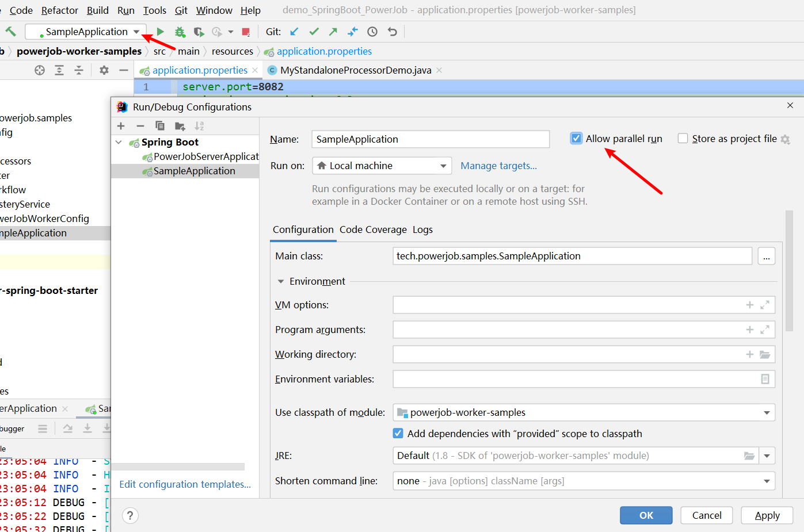Remove configuration with minus icon

pos(140,126)
